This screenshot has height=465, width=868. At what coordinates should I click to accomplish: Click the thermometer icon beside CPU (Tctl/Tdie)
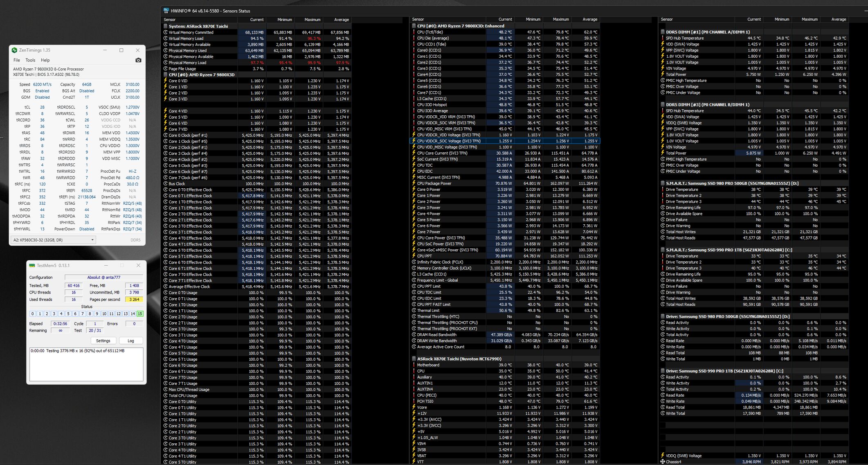coord(414,32)
